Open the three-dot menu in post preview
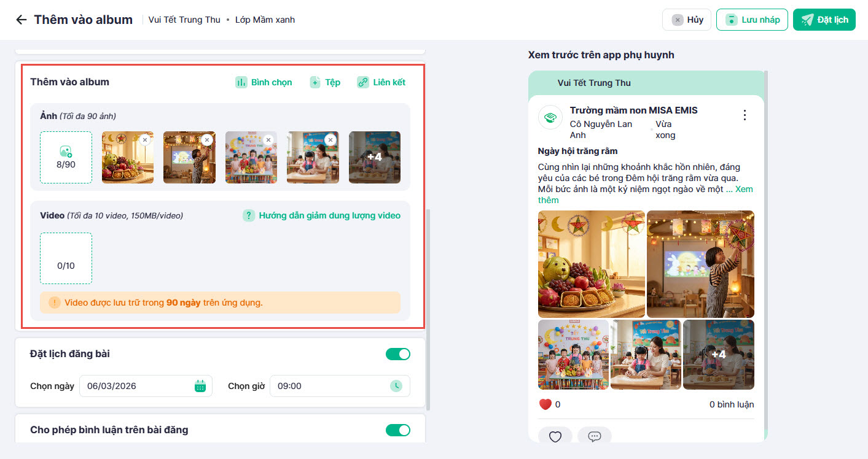Image resolution: width=868 pixels, height=459 pixels. click(x=745, y=115)
